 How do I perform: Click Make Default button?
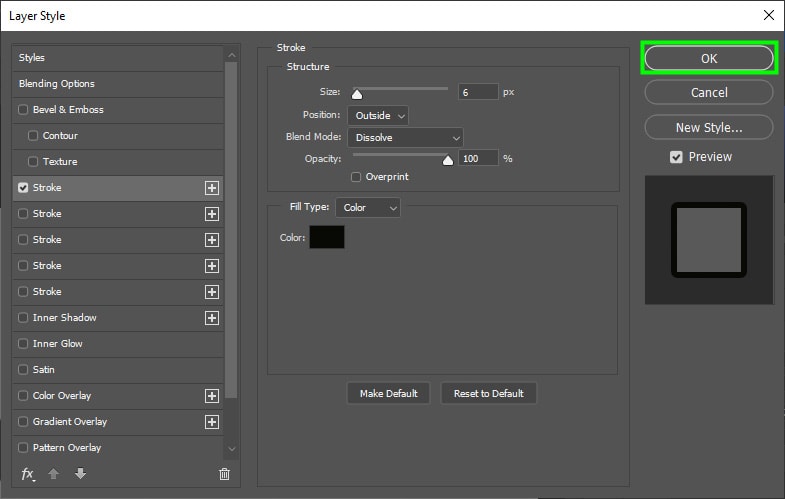tap(388, 393)
